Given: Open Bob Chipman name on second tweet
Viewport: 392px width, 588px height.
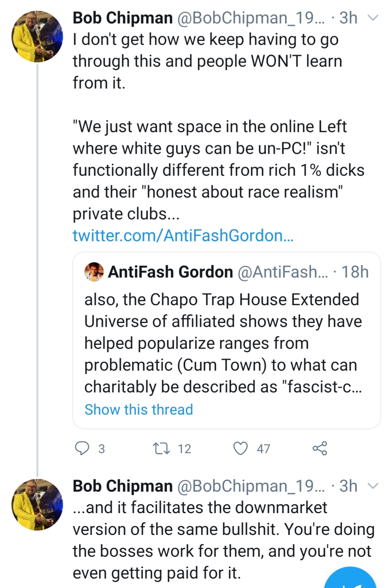Looking at the screenshot, I should tap(122, 486).
